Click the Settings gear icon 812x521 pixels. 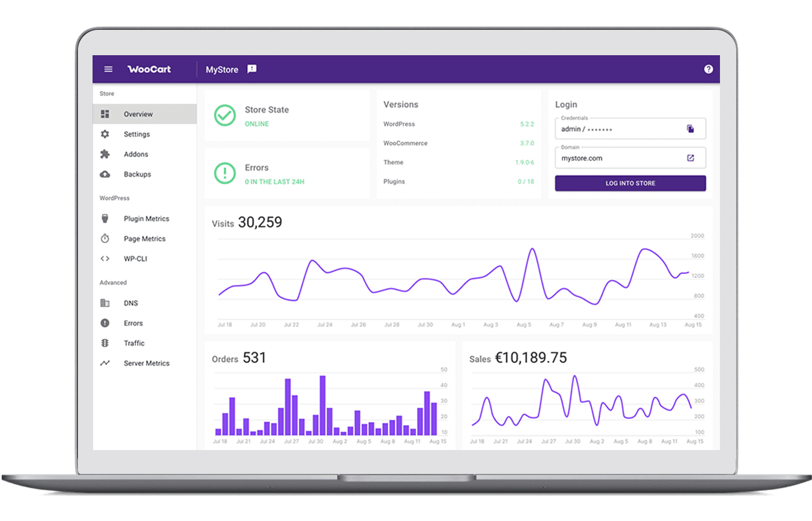[105, 134]
